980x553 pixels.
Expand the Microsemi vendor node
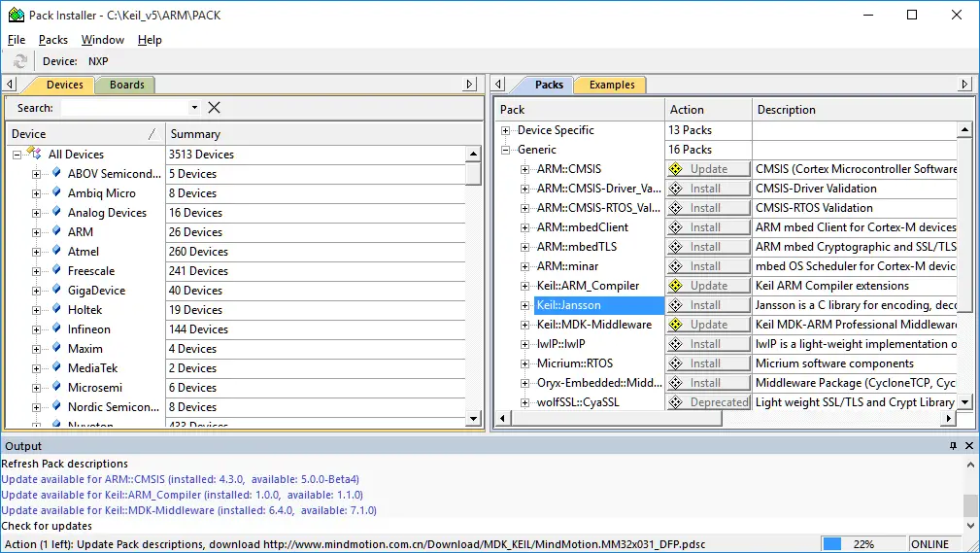click(36, 388)
